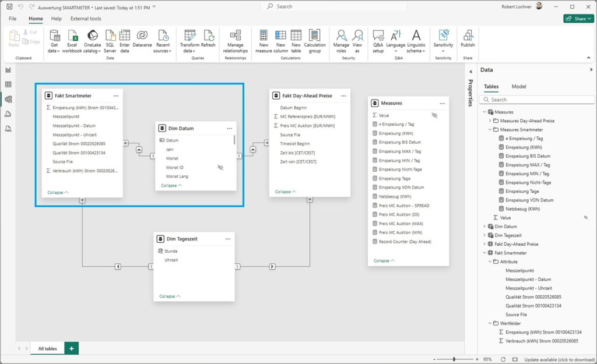Reset the zoom level in status bar
The width and height of the screenshot is (597, 364).
click(503, 359)
